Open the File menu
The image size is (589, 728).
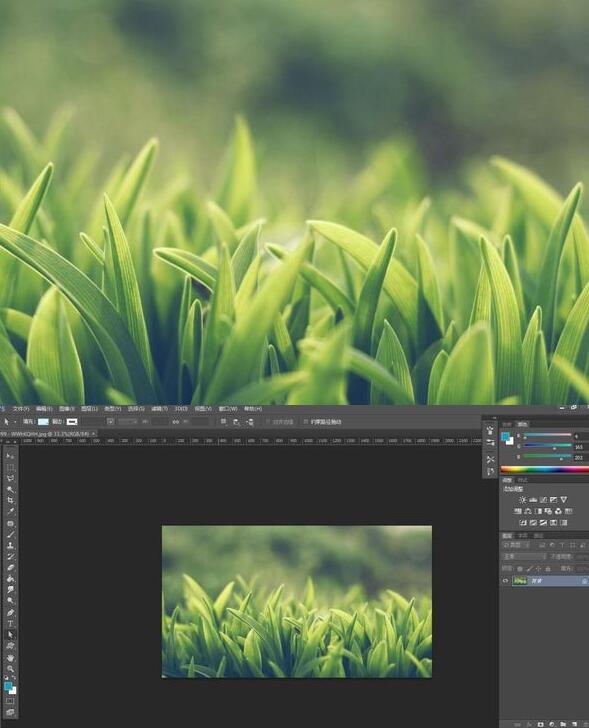20,409
